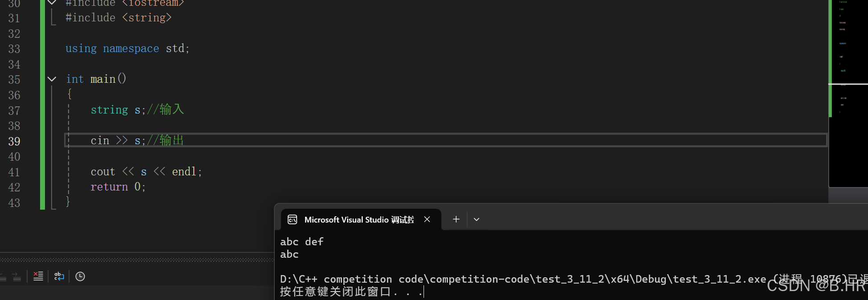
Task: Set a breakpoint in the gutter beside line 39
Action: (x=31, y=141)
